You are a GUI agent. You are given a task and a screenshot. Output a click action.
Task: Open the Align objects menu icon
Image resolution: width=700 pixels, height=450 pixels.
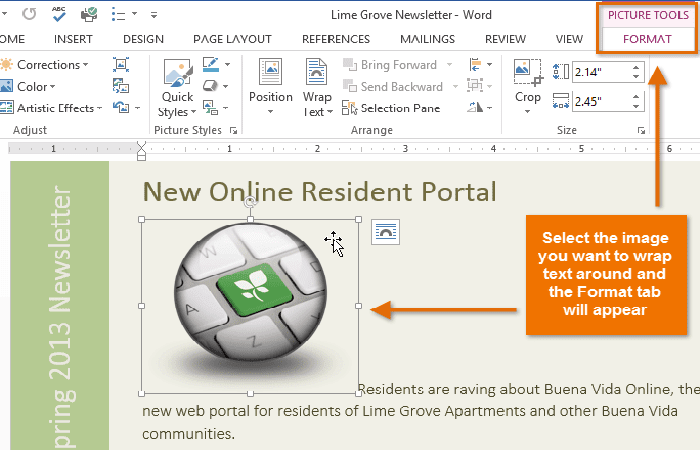pos(474,64)
